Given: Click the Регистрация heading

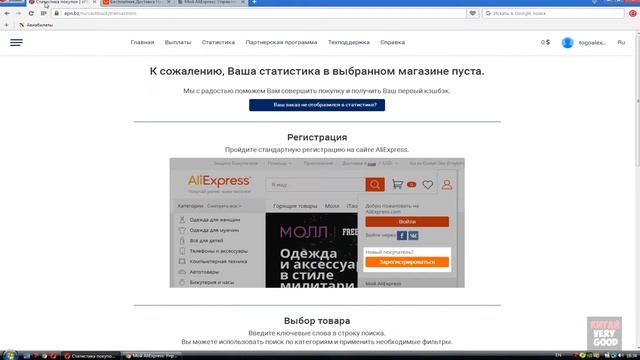Looking at the screenshot, I should pyautogui.click(x=317, y=137).
